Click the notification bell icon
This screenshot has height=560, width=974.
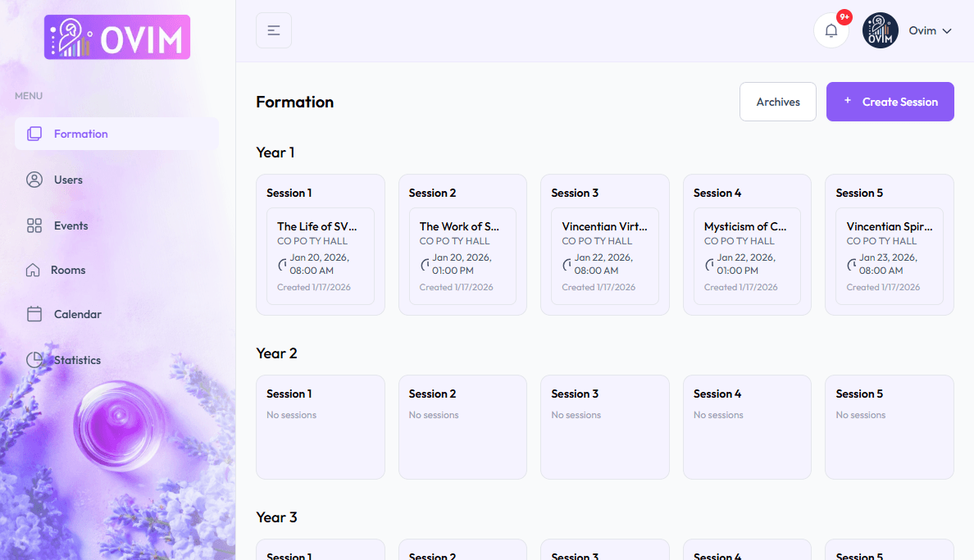coord(831,31)
